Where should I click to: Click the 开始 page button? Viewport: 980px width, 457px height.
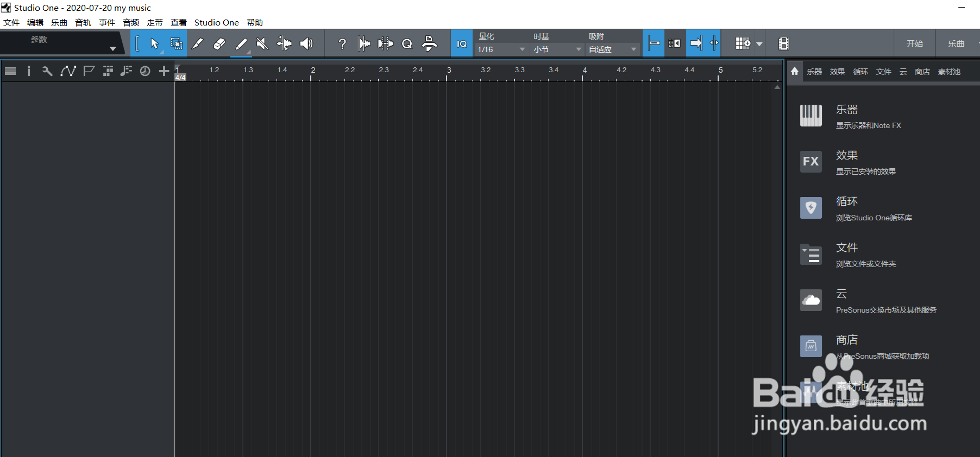click(915, 43)
